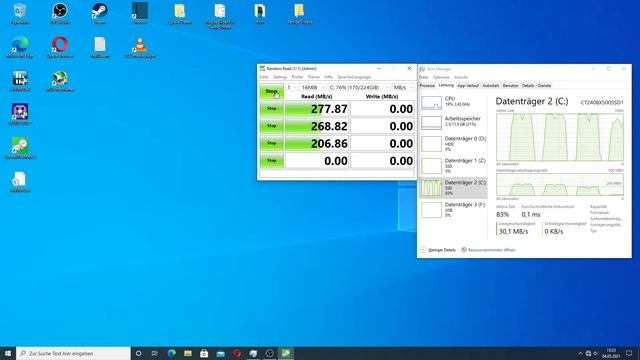Open the Windows Start menu
Screen dimensions: 640x360
(8, 353)
